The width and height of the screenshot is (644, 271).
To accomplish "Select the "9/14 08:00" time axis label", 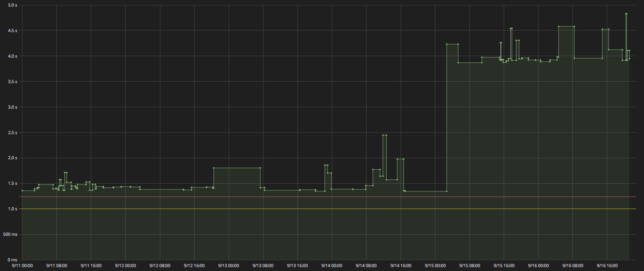I will coord(366,266).
